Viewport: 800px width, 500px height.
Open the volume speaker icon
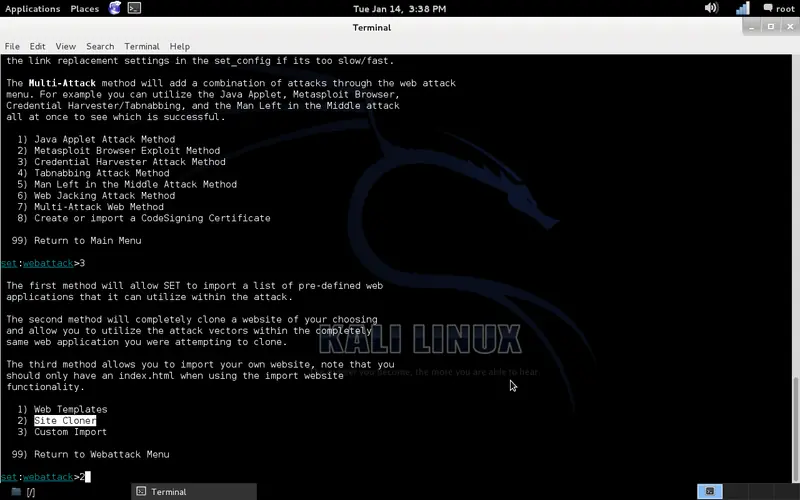pyautogui.click(x=711, y=8)
